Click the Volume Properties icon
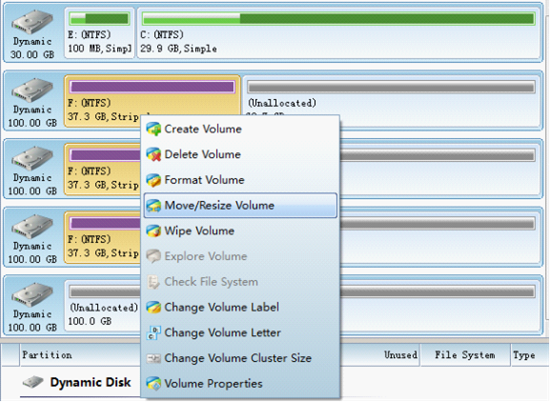Screen dimensions: 550x402 click(x=154, y=383)
